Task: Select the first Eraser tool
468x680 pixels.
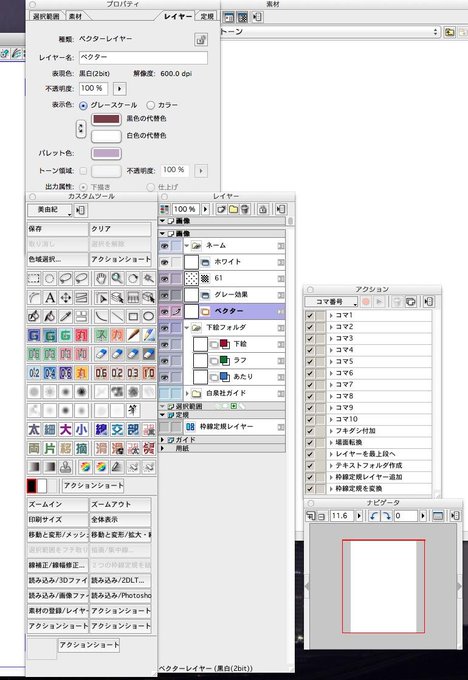Action: click(x=101, y=354)
